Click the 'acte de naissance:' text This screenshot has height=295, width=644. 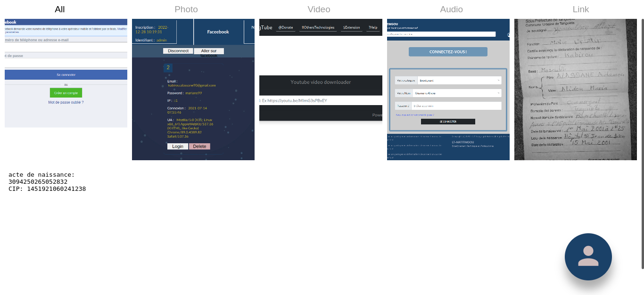coord(41,175)
